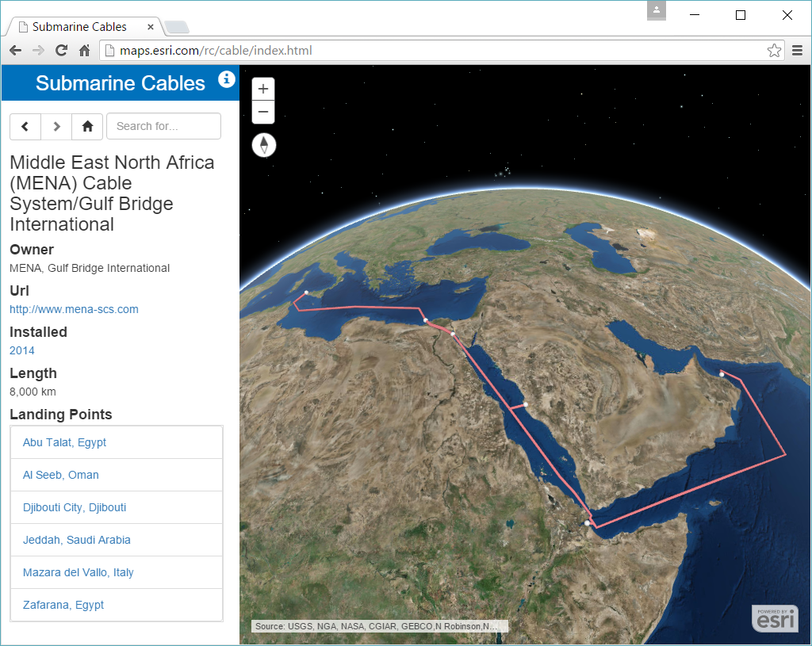This screenshot has width=812, height=646.
Task: Click the address bar URL
Action: (x=216, y=50)
